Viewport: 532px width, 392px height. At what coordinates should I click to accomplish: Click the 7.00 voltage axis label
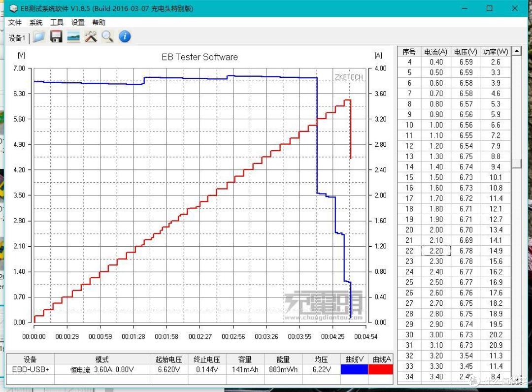tap(19, 68)
